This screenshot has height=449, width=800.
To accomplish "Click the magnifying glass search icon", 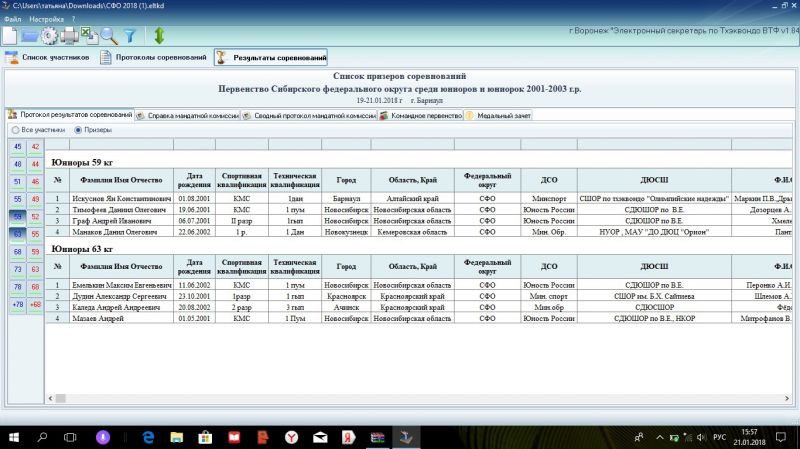I will pos(108,35).
